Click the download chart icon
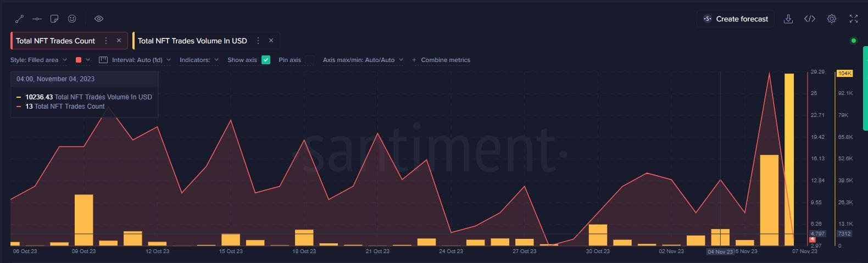 (x=788, y=19)
